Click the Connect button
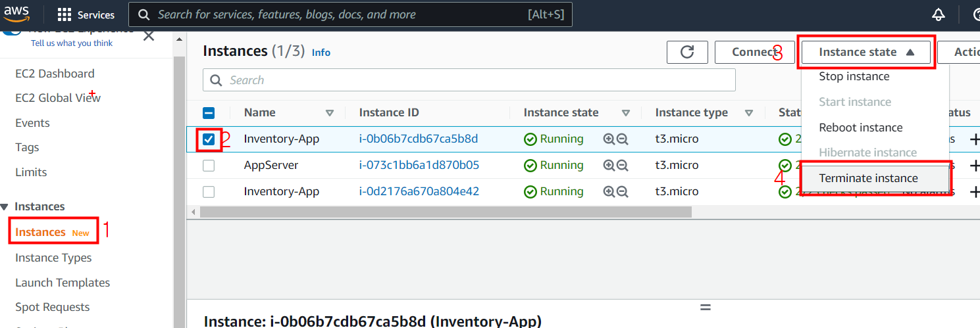980x328 pixels. 754,52
